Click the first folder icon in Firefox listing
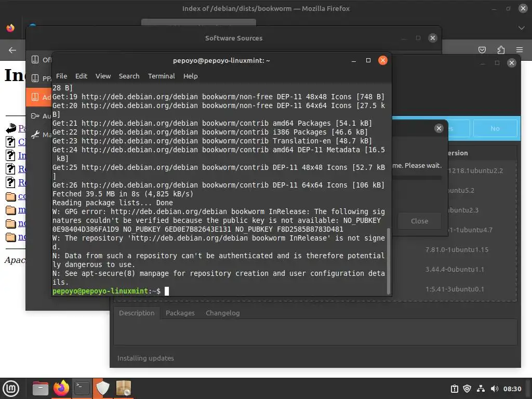The image size is (532, 399). click(11, 196)
